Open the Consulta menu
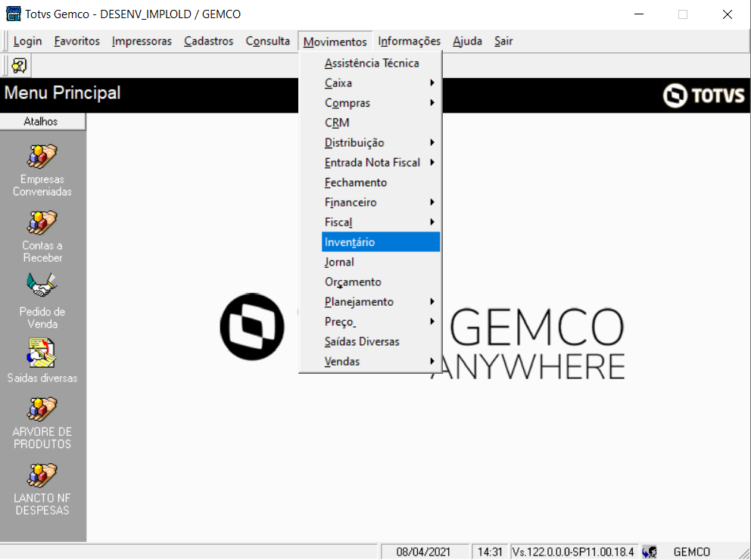Image resolution: width=751 pixels, height=560 pixels. [x=268, y=41]
